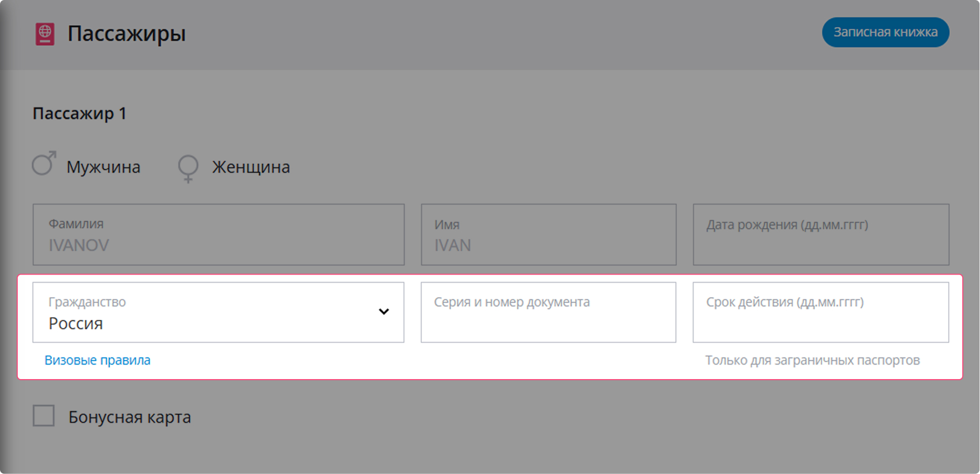This screenshot has height=474, width=980.
Task: Expand citizenship list via chevron arrow
Action: (383, 312)
